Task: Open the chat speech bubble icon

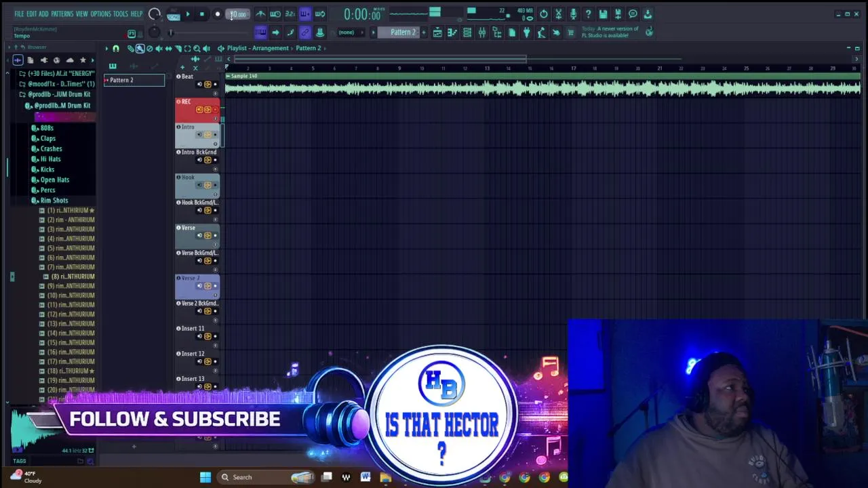Action: pyautogui.click(x=633, y=14)
